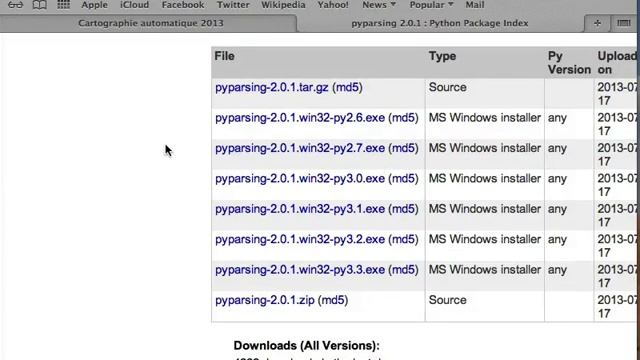This screenshot has height=360, width=640.
Task: Click MS Windows installer in py2.6 row
Action: pyautogui.click(x=484, y=118)
